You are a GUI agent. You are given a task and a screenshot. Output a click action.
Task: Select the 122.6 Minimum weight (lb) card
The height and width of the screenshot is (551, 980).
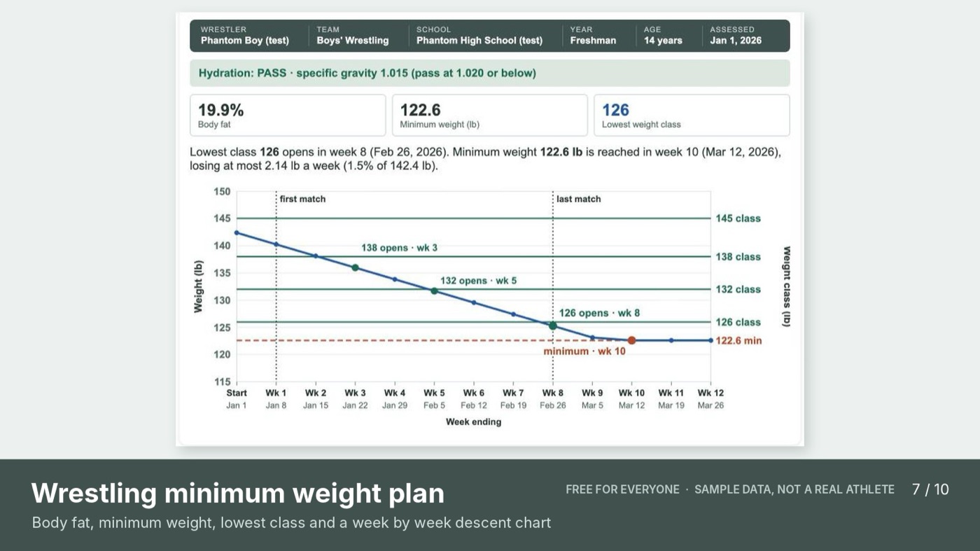(490, 116)
